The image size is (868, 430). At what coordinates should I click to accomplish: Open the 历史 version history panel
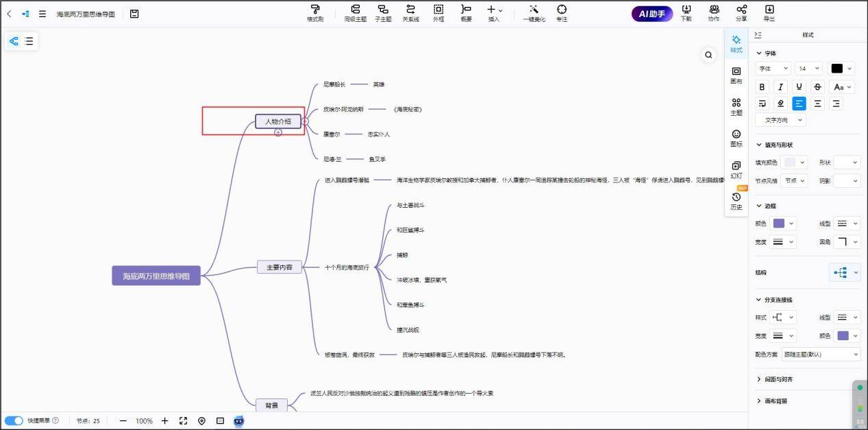pyautogui.click(x=736, y=201)
